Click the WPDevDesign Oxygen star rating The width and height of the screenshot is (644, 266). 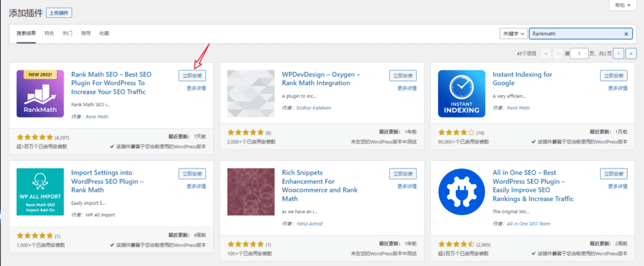coord(246,132)
